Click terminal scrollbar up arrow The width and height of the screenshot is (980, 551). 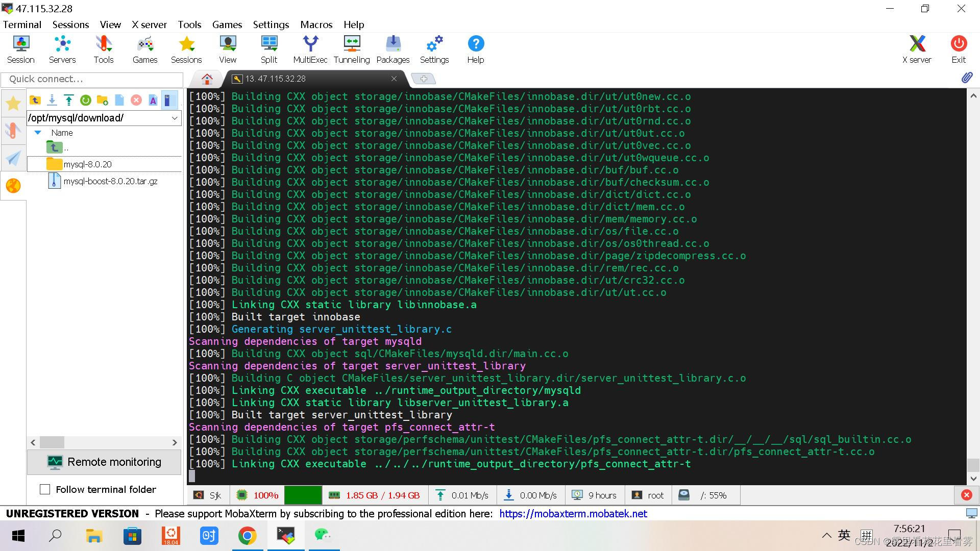pos(973,96)
